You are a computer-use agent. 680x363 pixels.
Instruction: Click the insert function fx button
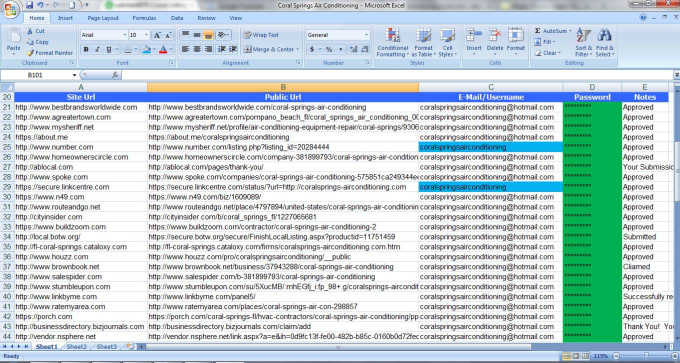(x=115, y=75)
